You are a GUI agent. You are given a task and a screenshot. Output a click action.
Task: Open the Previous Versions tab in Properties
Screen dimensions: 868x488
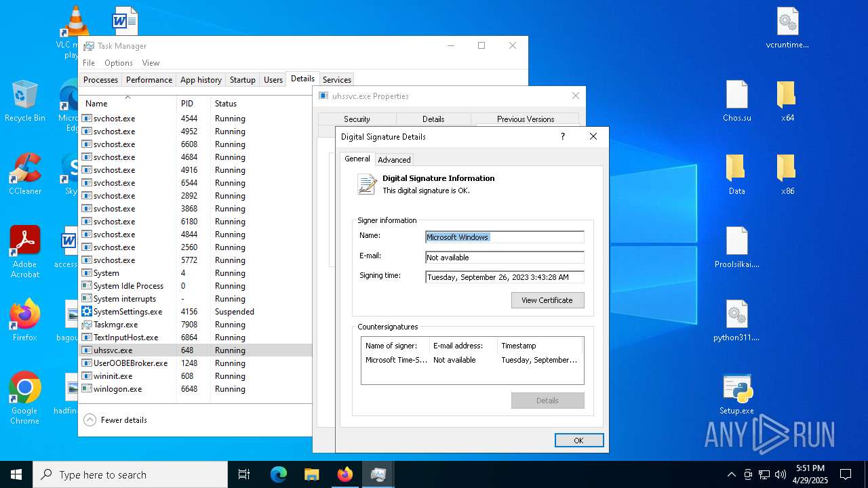(526, 119)
